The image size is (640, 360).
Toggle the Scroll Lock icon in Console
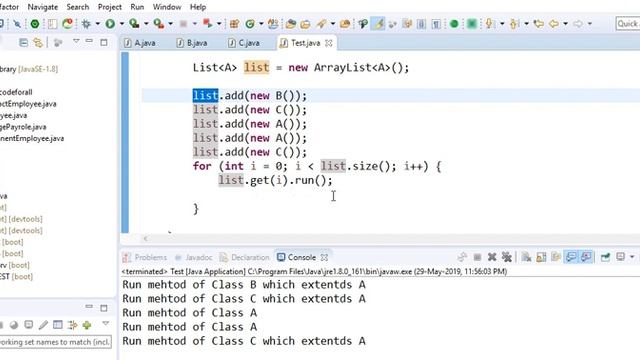[541, 257]
